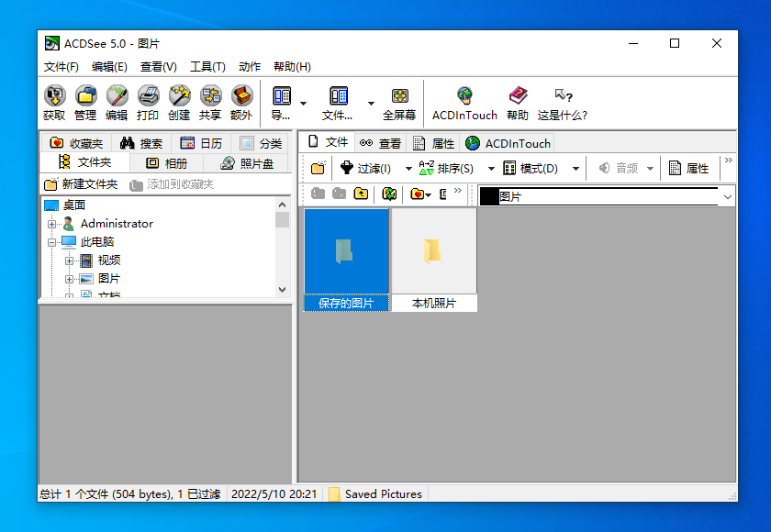The width and height of the screenshot is (771, 532).
Task: Click the 排序(S) sort button
Action: 446,168
